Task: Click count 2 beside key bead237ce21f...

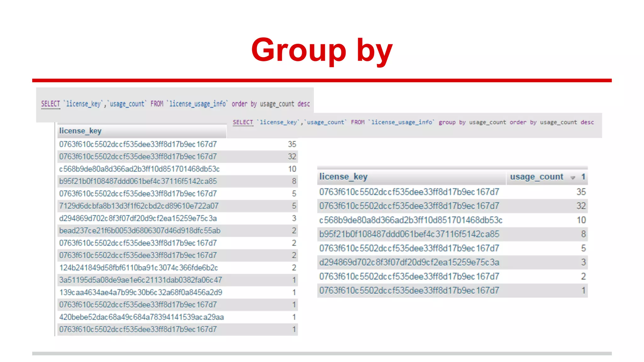Action: [x=294, y=231]
